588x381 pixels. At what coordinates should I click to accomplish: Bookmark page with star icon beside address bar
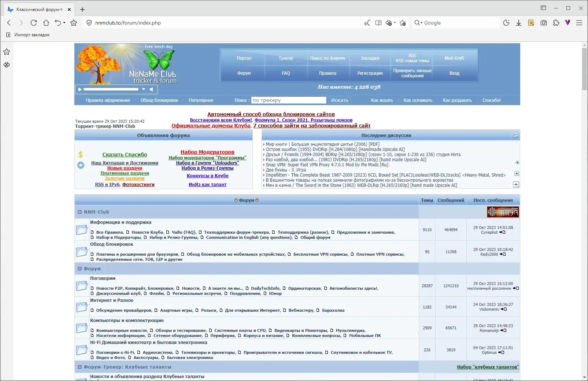pos(74,23)
